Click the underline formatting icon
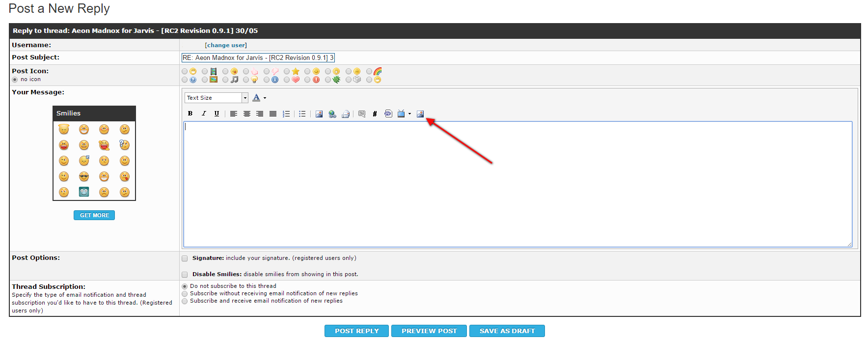Viewport: 868px width, 339px height. tap(217, 113)
